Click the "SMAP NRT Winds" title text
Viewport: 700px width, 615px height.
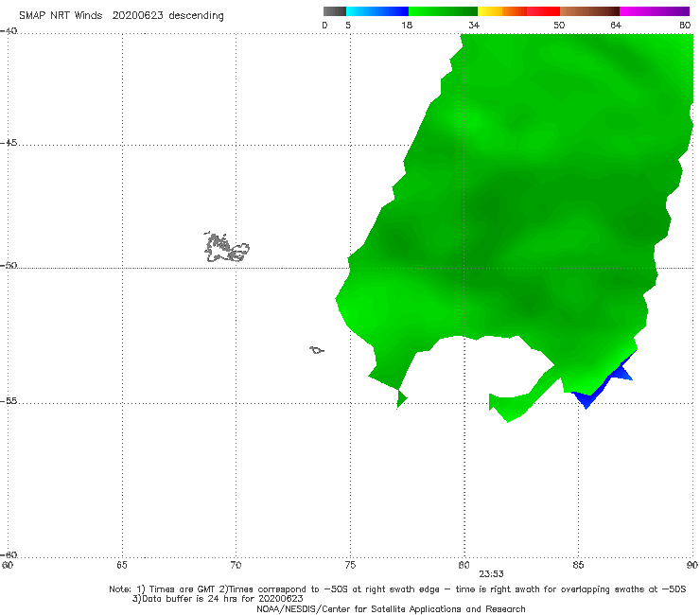pos(61,15)
